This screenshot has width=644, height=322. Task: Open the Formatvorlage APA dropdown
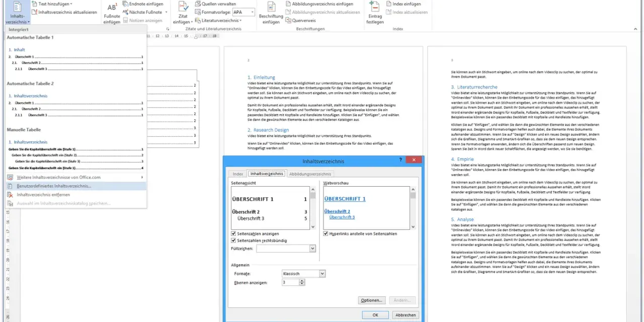252,12
